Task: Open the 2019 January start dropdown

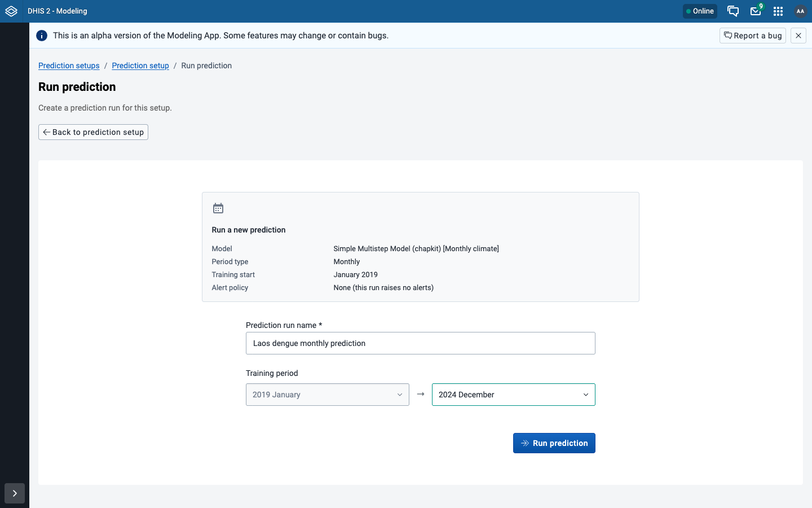Action: pyautogui.click(x=328, y=395)
